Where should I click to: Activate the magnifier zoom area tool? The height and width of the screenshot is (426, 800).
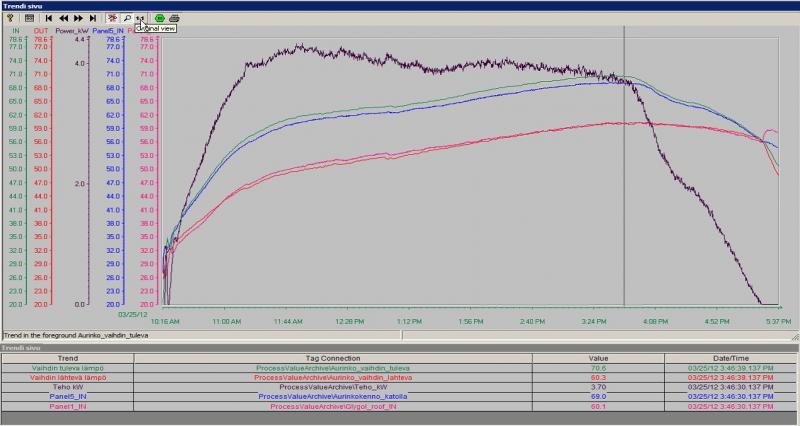pyautogui.click(x=127, y=18)
